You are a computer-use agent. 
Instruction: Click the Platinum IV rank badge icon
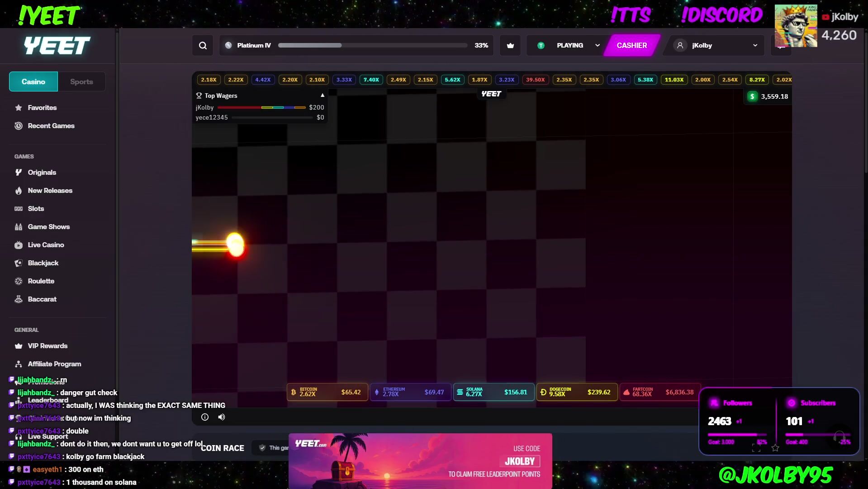[228, 45]
